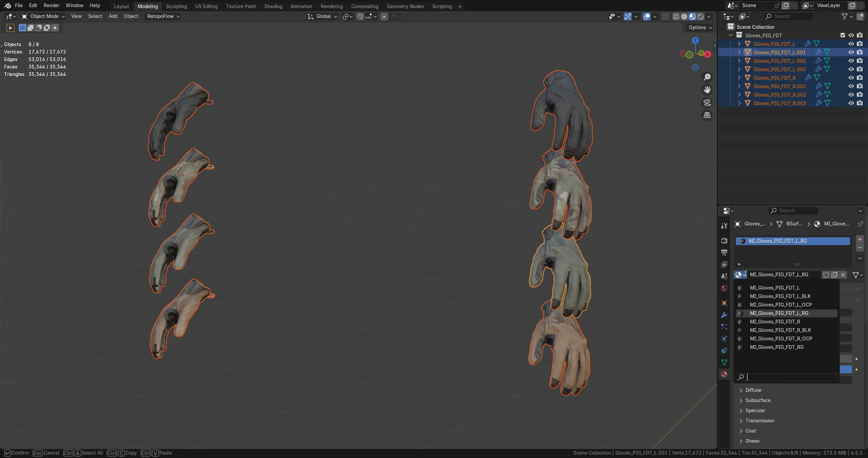868x458 pixels.
Task: Click the Modifiers wrench properties tab
Action: (x=724, y=315)
